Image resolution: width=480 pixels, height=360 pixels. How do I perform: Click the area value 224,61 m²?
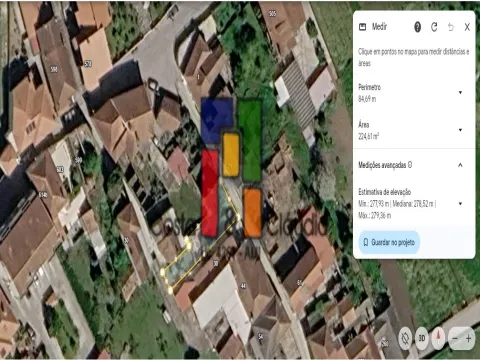[369, 136]
